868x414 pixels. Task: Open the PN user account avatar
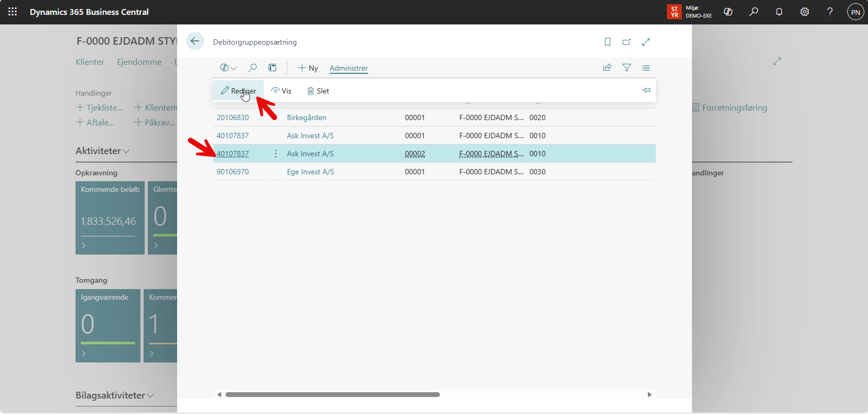[855, 12]
